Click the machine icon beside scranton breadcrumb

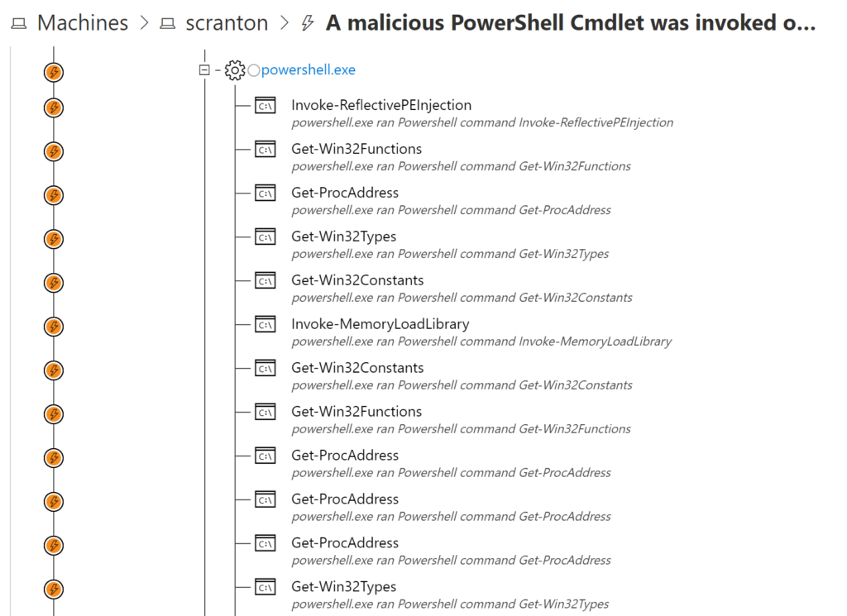coord(167,22)
